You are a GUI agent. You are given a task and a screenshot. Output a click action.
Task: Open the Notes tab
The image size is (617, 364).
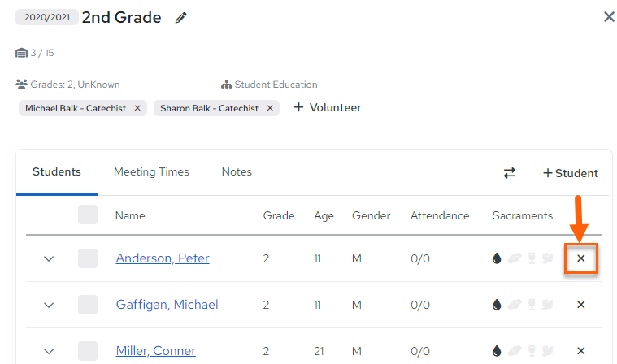tap(237, 171)
